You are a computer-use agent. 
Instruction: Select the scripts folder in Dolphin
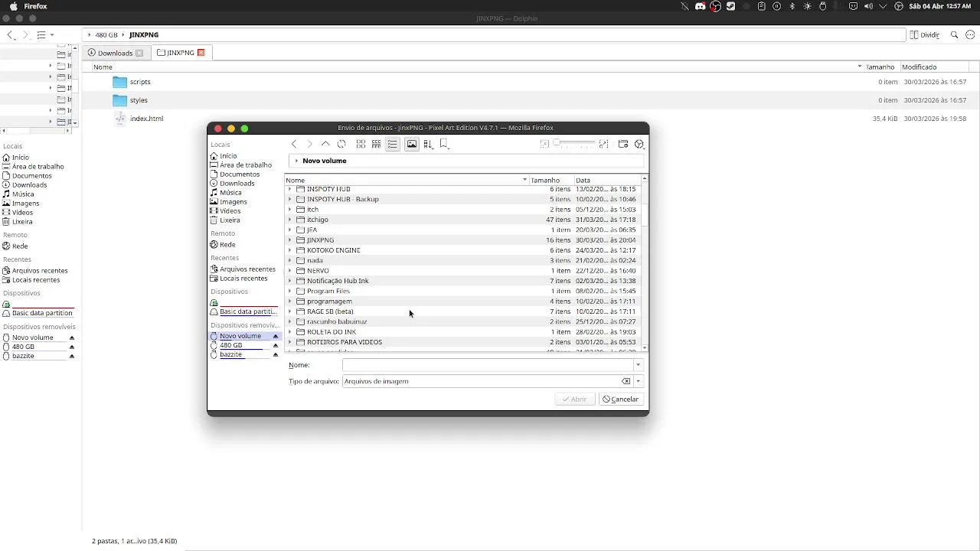click(140, 82)
